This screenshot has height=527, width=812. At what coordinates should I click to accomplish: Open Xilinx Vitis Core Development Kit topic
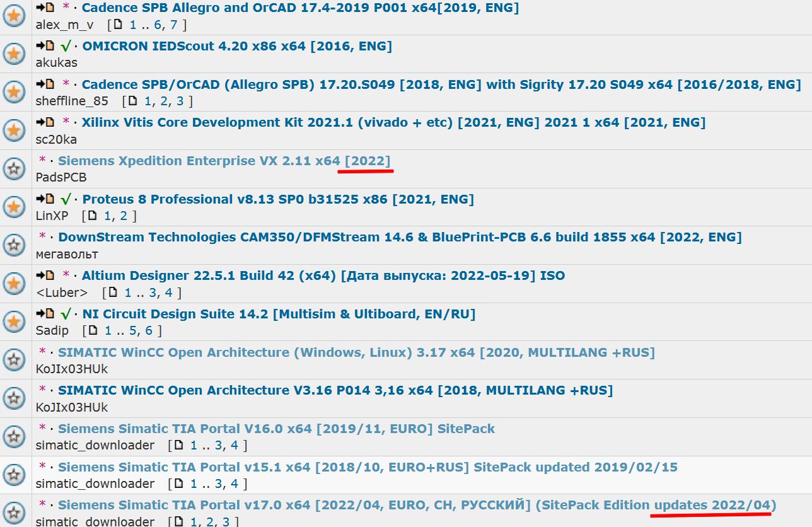(x=393, y=122)
